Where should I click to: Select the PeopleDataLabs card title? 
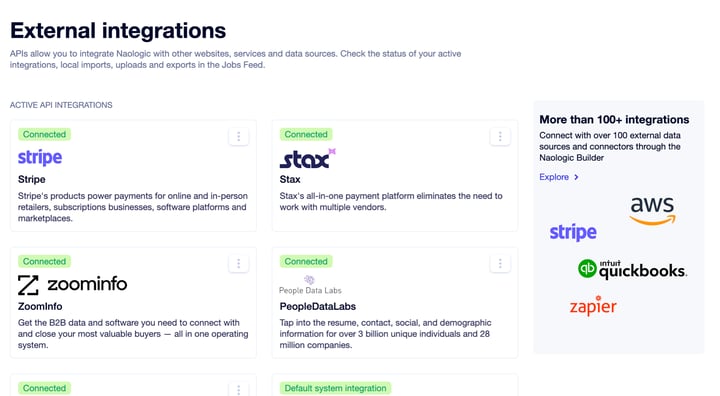pyautogui.click(x=318, y=306)
